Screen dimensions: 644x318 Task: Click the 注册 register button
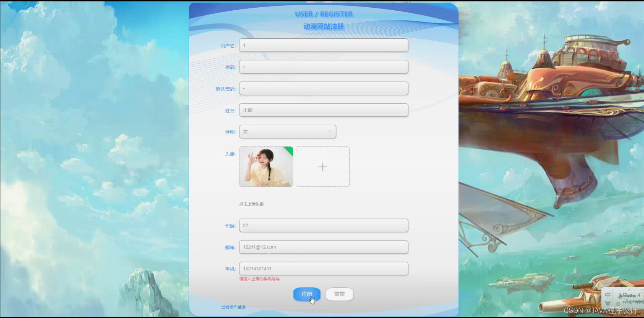[x=307, y=294]
